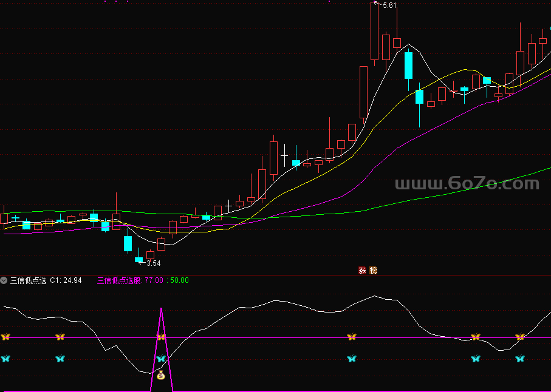Click the C1: 24.94 value label
Screen dimensions: 551x392
[x=66, y=280]
